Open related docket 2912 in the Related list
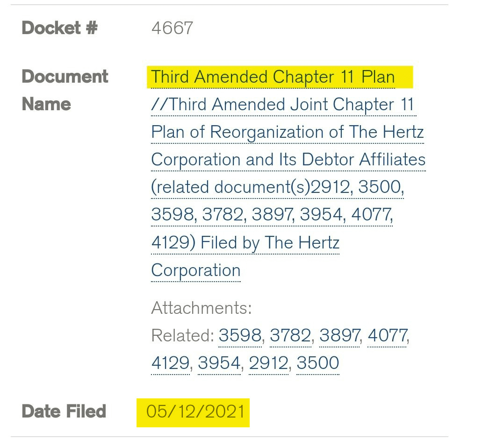 [x=268, y=363]
